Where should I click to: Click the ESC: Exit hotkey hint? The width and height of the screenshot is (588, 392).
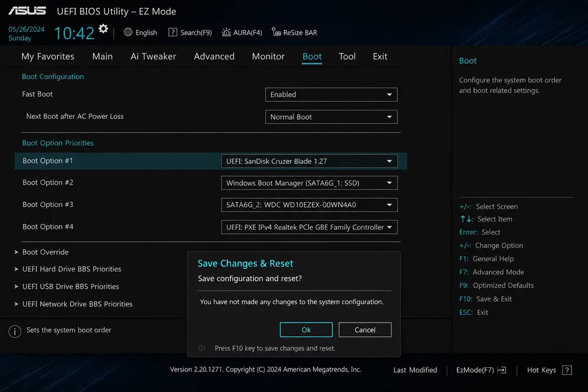(x=473, y=313)
